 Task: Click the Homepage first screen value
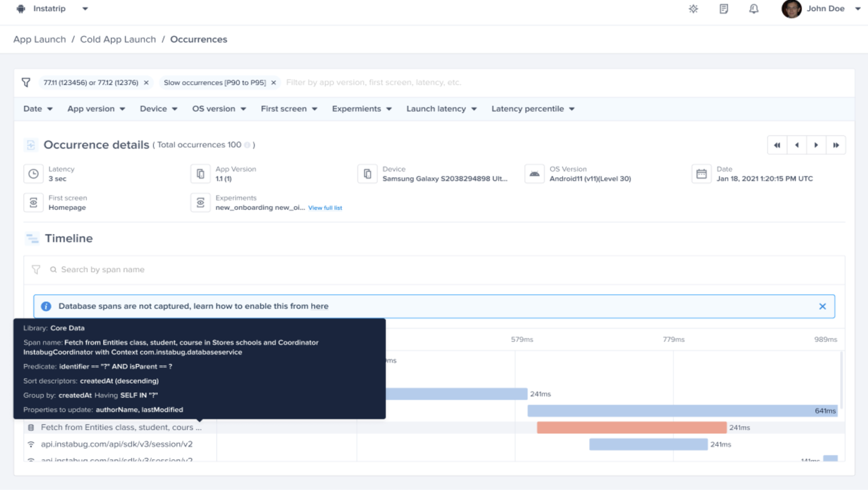pyautogui.click(x=67, y=208)
